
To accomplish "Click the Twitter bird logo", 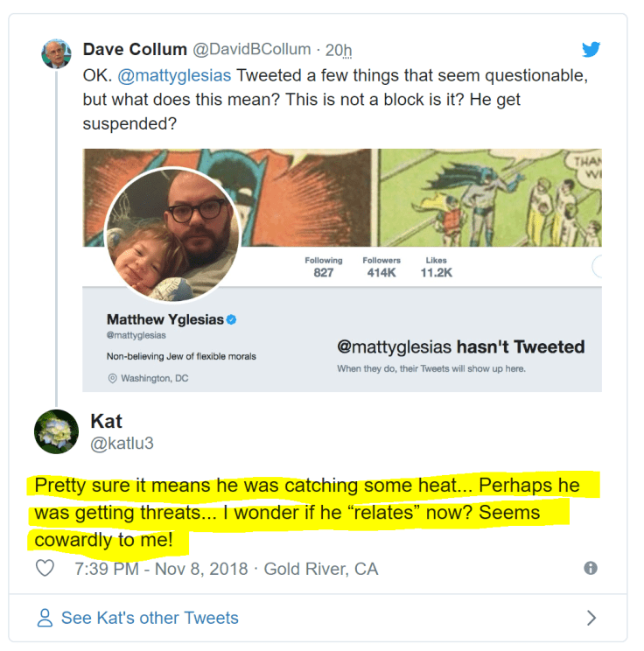I will click(x=591, y=49).
